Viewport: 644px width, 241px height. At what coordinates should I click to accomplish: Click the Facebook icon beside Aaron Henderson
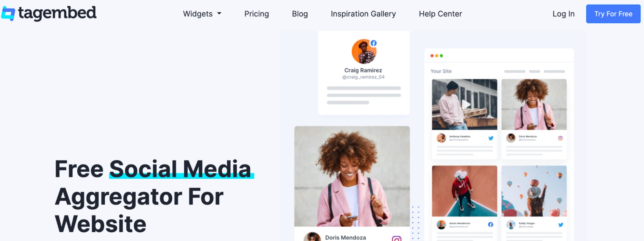tap(490, 225)
